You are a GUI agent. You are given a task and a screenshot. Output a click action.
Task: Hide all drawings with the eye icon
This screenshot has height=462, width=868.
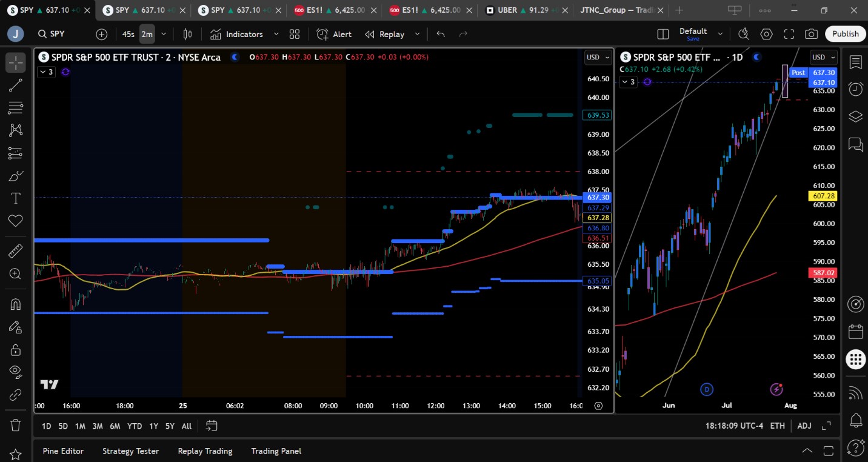16,372
